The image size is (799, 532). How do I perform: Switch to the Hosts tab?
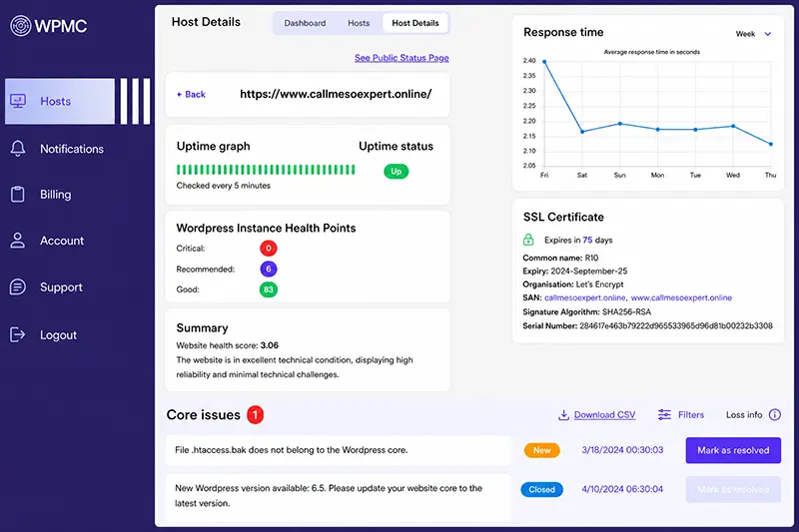359,23
